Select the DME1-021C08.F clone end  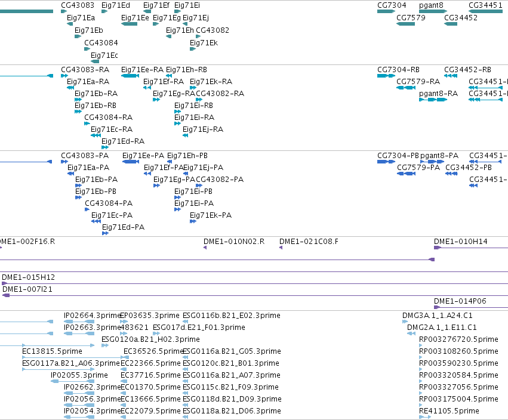pyautogui.click(x=281, y=248)
